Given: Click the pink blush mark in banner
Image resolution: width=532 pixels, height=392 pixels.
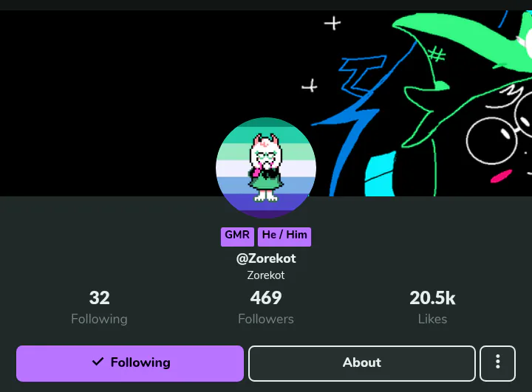Looking at the screenshot, I should tap(501, 176).
